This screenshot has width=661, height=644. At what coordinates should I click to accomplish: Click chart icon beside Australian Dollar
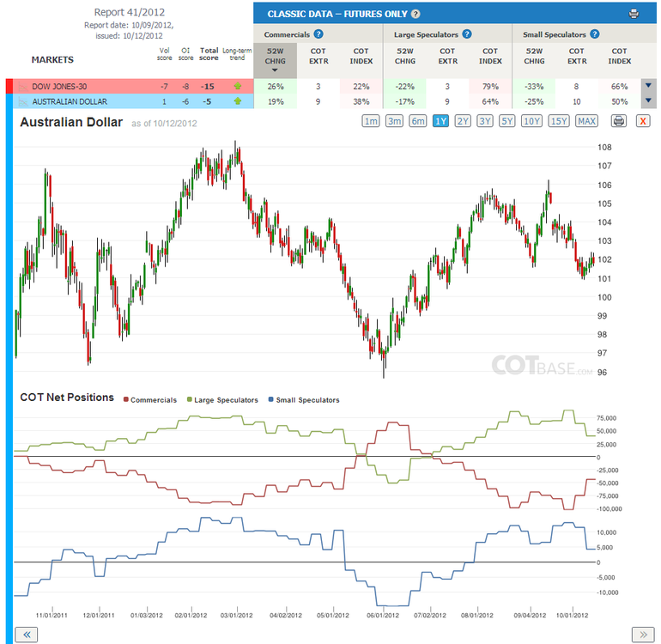click(23, 101)
